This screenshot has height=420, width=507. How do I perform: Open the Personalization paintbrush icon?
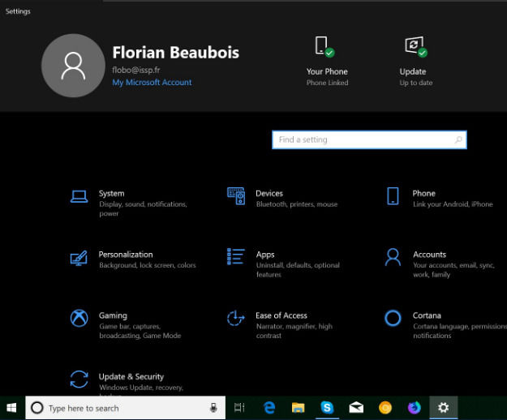pyautogui.click(x=79, y=258)
